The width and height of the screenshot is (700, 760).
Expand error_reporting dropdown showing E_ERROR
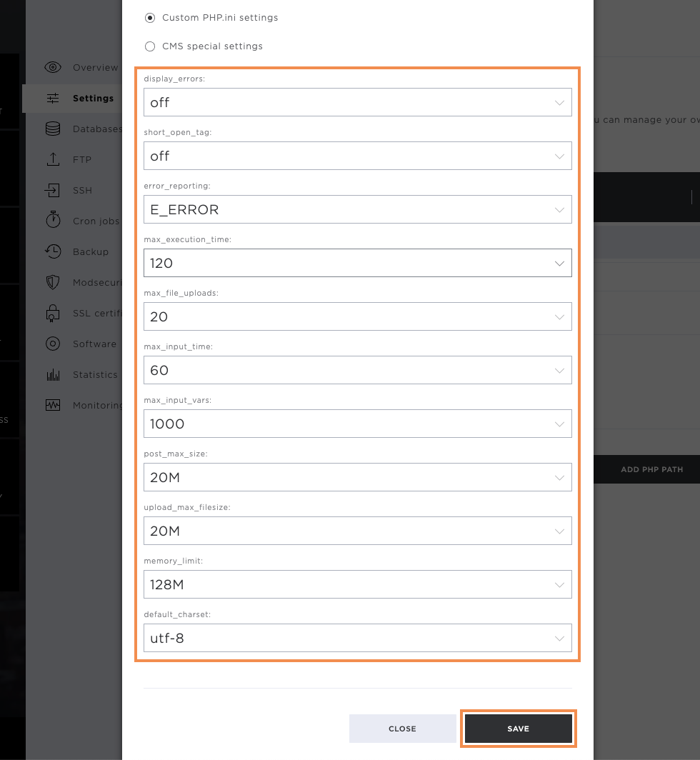click(x=358, y=209)
